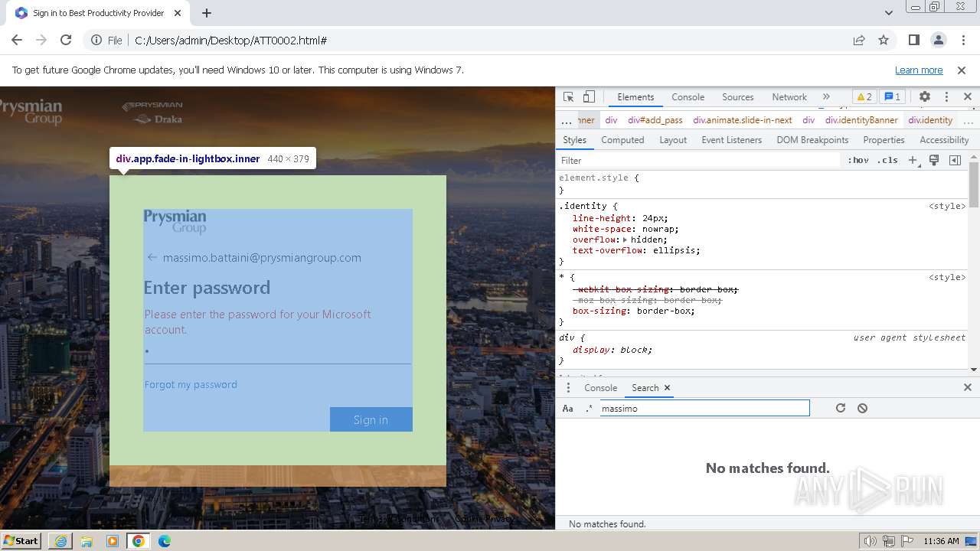Click the password input field
The image size is (980, 551).
pos(277,353)
